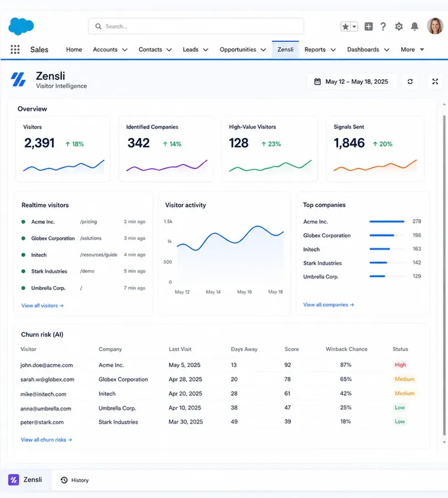Viewport: 448px width, 498px height.
Task: Open the Visitors 2,391 card
Action: pyautogui.click(x=63, y=149)
